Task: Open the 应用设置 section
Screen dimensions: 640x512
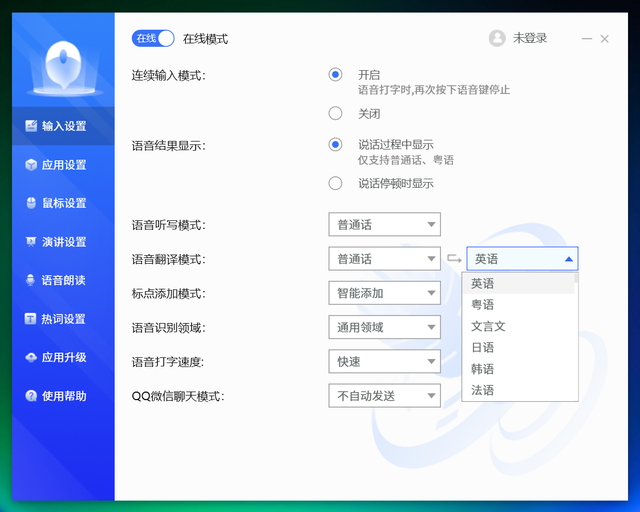Action: click(x=63, y=165)
